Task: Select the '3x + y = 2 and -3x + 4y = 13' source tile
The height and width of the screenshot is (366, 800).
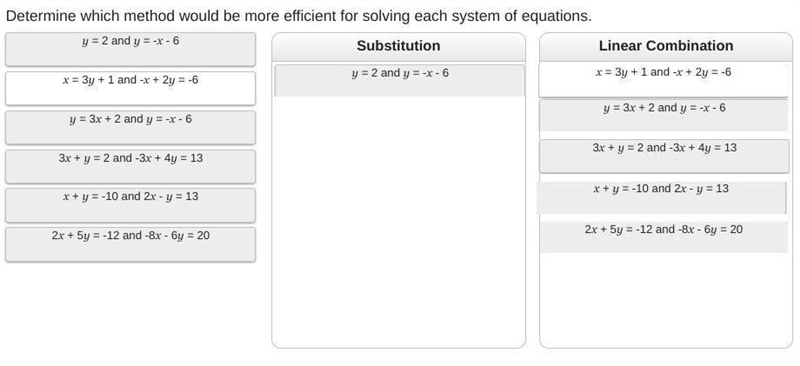Action: [130, 166]
